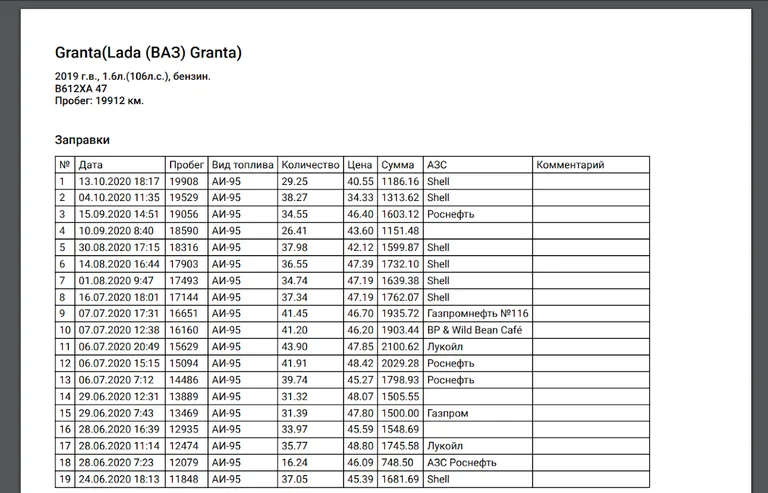Click BP & Wild Bean Café cell
The image size is (768, 493).
coord(475,330)
